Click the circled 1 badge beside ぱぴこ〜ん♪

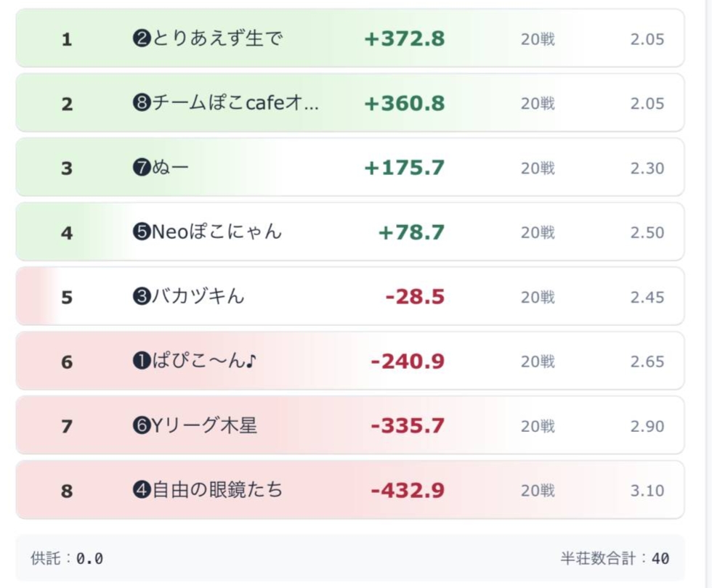tap(141, 362)
